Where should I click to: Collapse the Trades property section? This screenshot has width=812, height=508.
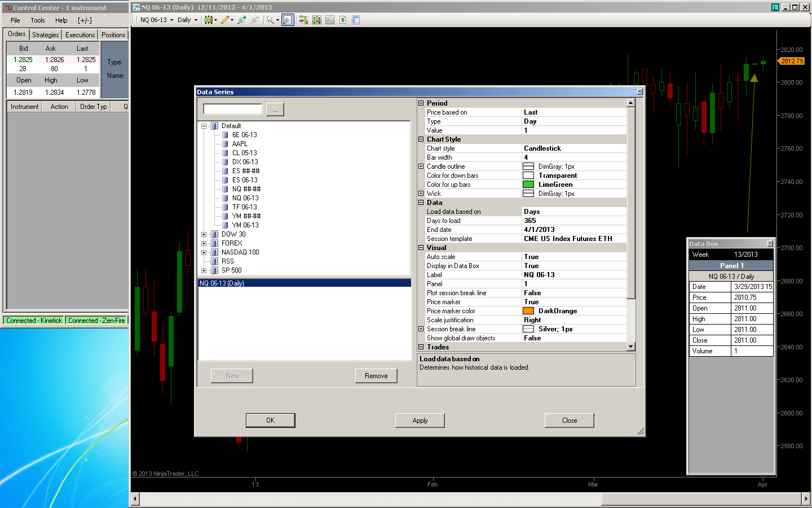[421, 347]
